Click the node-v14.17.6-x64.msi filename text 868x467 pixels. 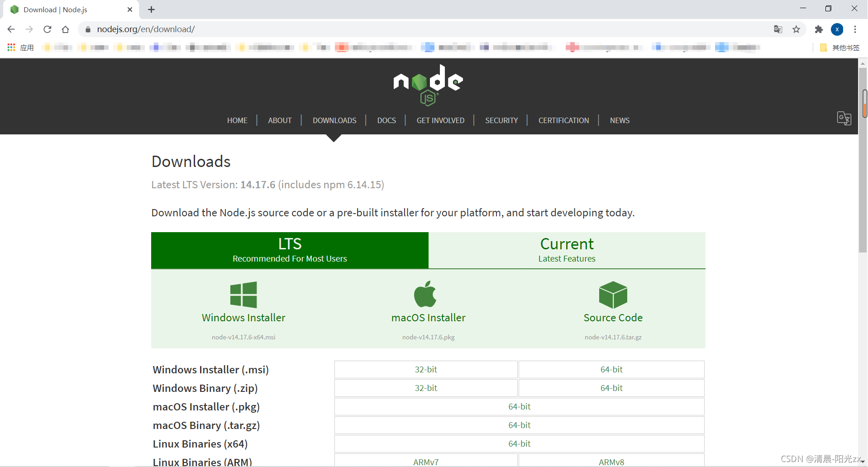coord(243,337)
